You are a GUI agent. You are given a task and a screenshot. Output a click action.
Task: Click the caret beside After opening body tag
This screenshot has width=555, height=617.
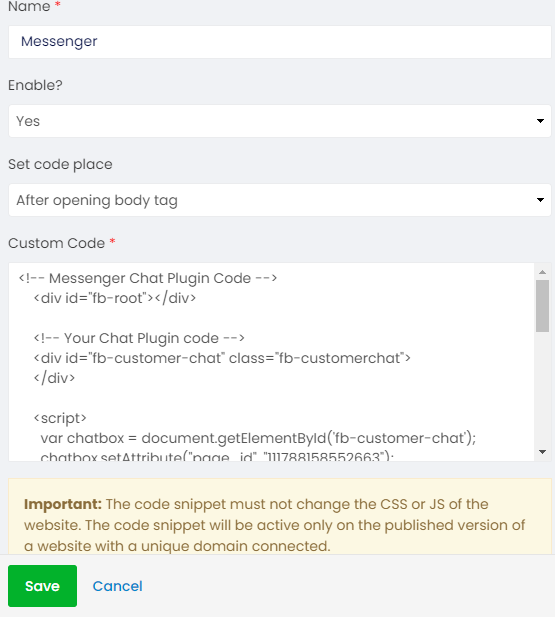coord(540,200)
